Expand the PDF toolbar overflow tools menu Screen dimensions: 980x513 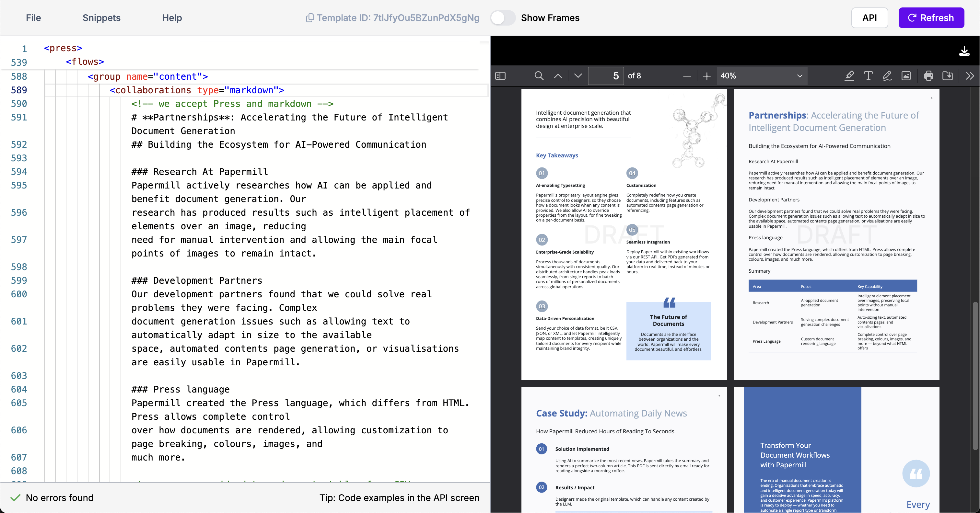click(970, 76)
